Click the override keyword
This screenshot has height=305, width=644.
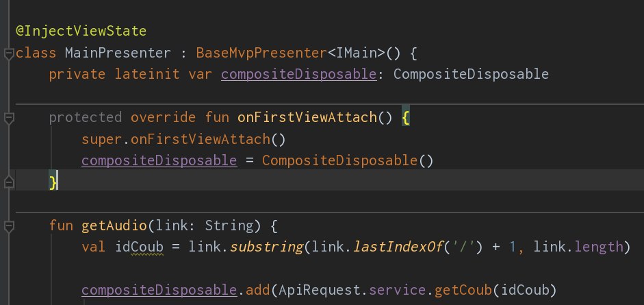(163, 118)
